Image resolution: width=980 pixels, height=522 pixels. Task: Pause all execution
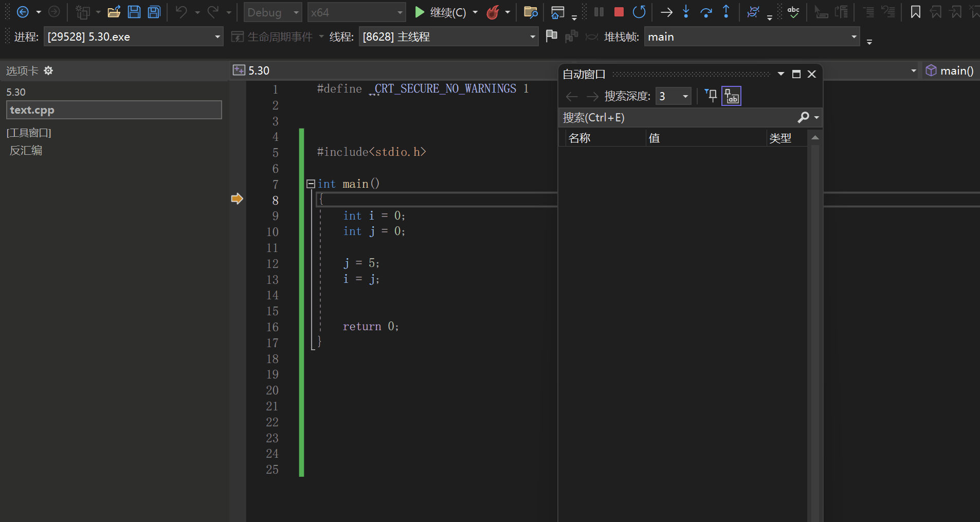point(599,12)
